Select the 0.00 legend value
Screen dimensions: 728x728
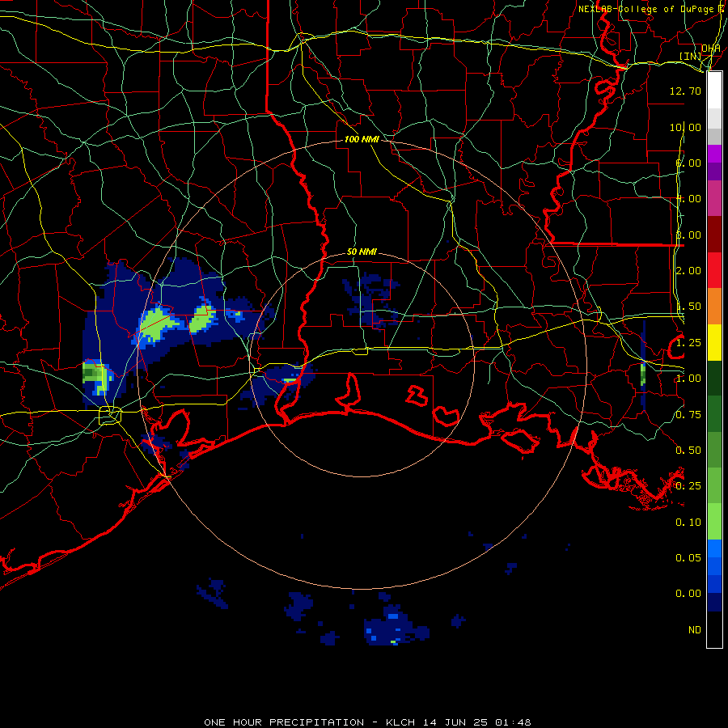pyautogui.click(x=688, y=594)
